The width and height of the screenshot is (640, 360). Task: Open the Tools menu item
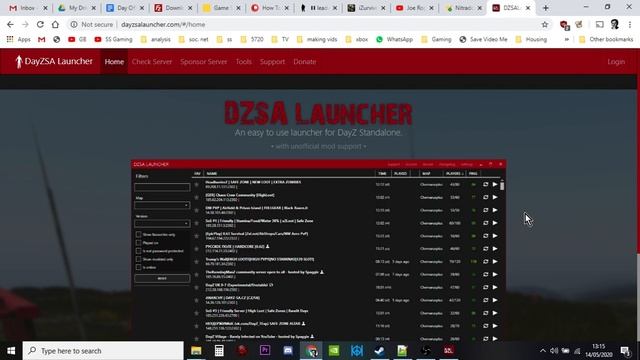244,62
